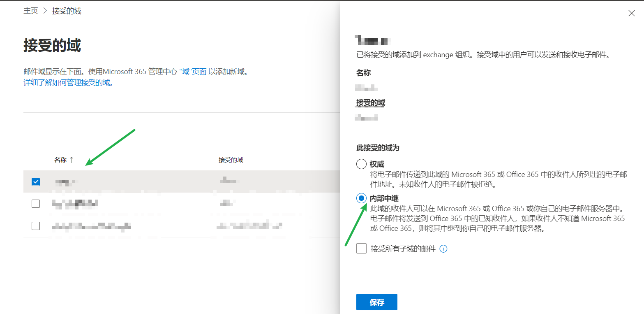Viewport: 644px width, 314px height.
Task: Close the domain details side panel
Action: click(632, 13)
